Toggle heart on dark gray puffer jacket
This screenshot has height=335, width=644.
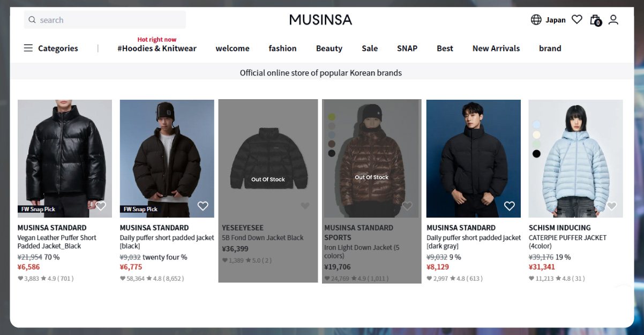tap(509, 206)
